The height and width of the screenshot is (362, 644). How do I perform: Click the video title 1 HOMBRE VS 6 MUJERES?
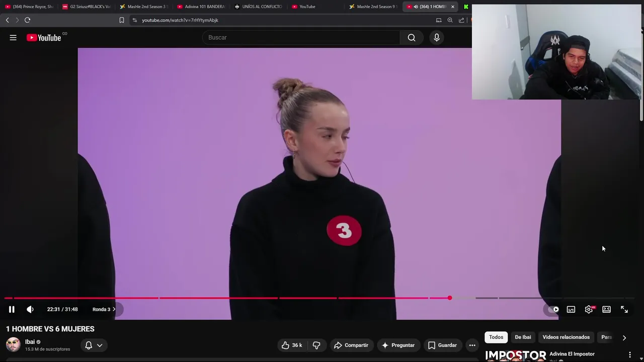[50, 329]
